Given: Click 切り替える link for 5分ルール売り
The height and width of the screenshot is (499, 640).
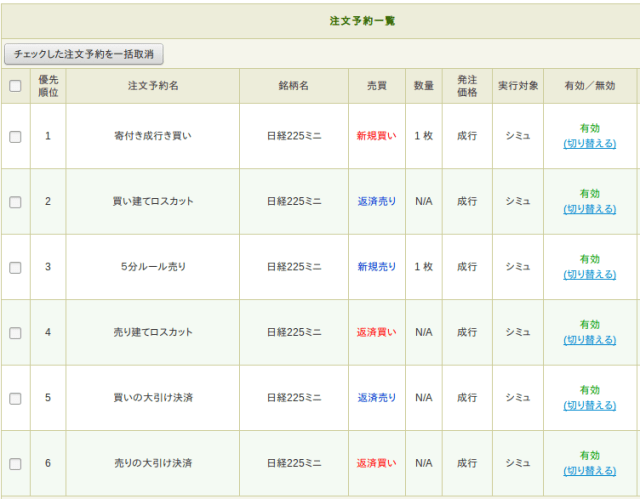Looking at the screenshot, I should pos(589,275).
